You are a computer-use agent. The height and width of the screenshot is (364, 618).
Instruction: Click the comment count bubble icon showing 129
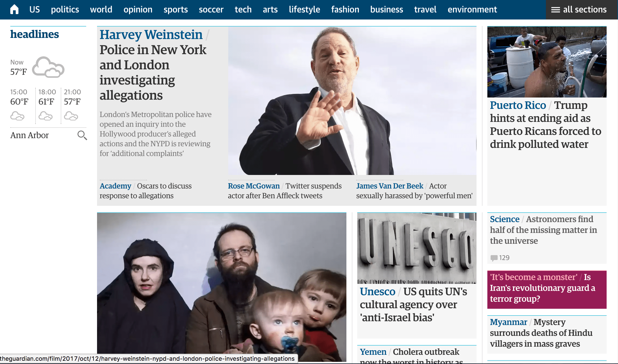coord(494,258)
